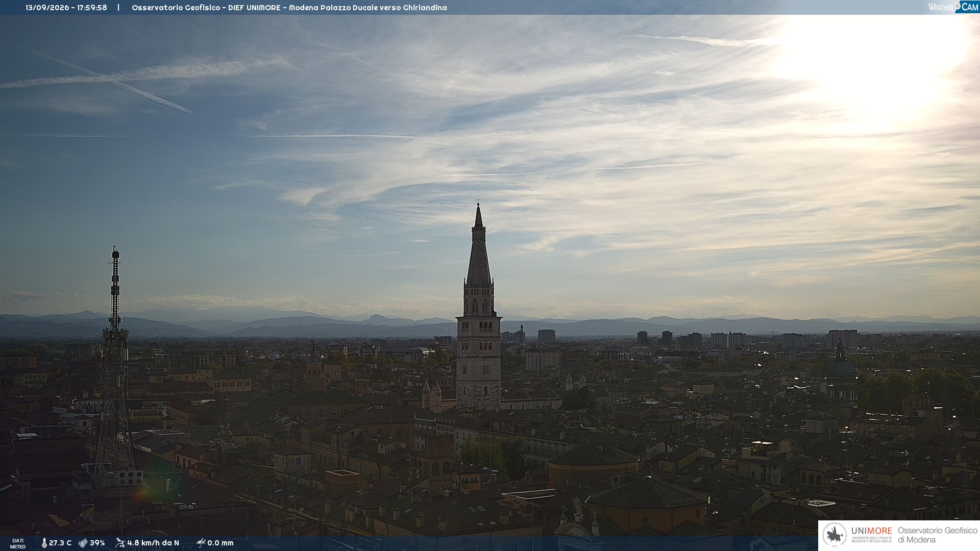
Task: Click the 27.3 C temperature reading
Action: (60, 543)
